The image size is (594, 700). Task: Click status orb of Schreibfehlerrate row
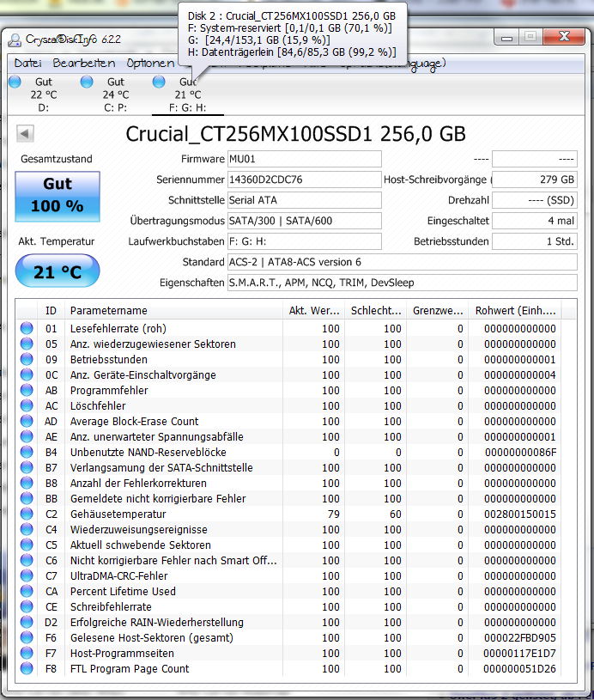click(x=27, y=606)
